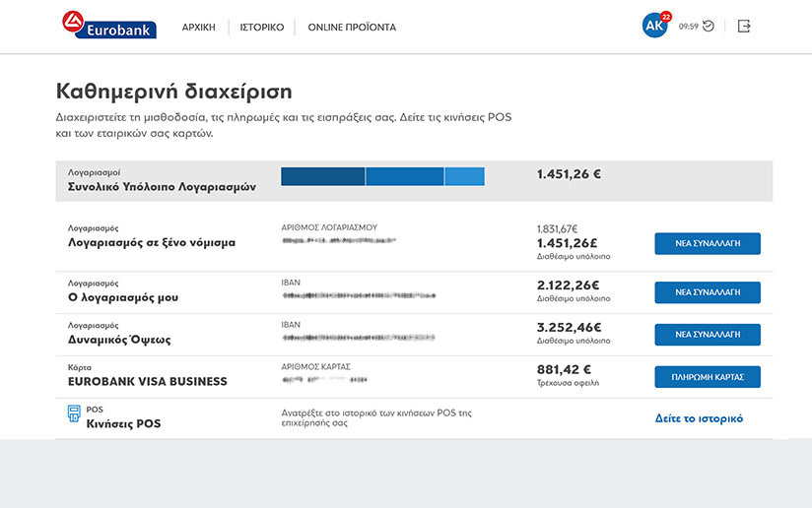Open the ONLINE ΠΡΟΪΟΝΤΑ menu item
The width and height of the screenshot is (812, 508).
(352, 27)
